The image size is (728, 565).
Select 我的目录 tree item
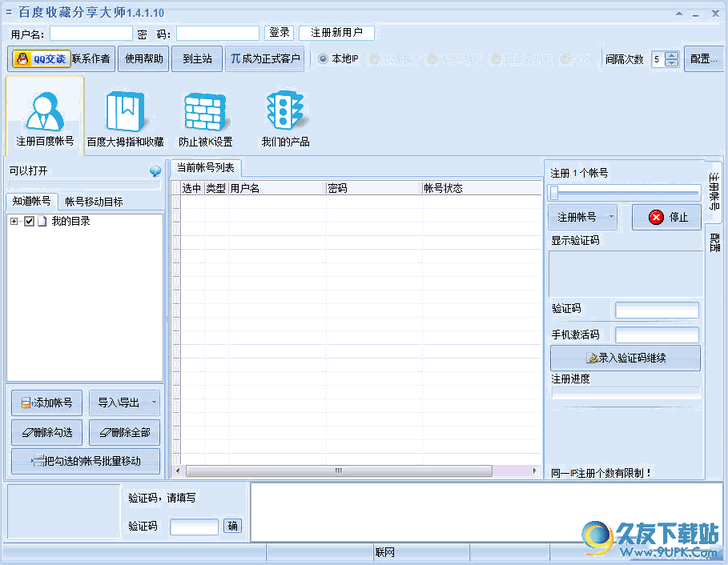coord(70,221)
